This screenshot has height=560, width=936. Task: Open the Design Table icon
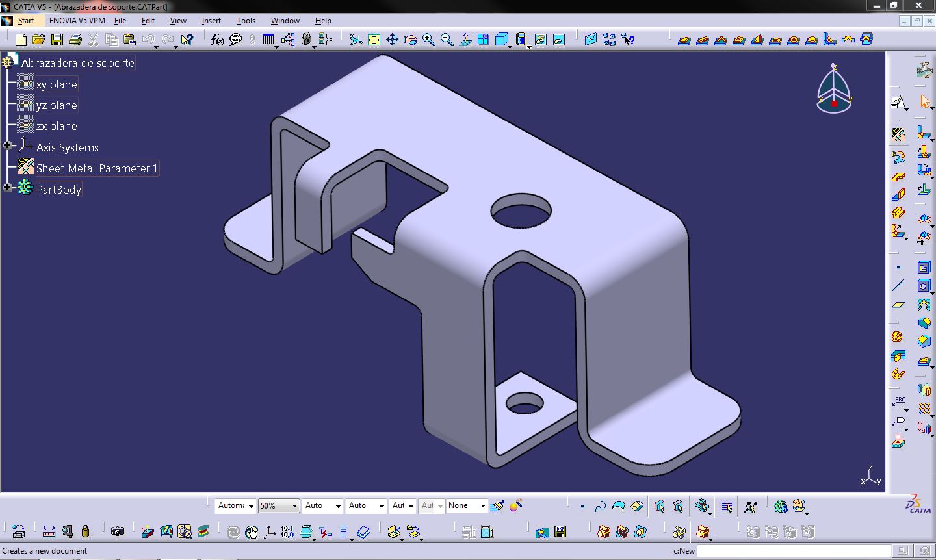(268, 40)
